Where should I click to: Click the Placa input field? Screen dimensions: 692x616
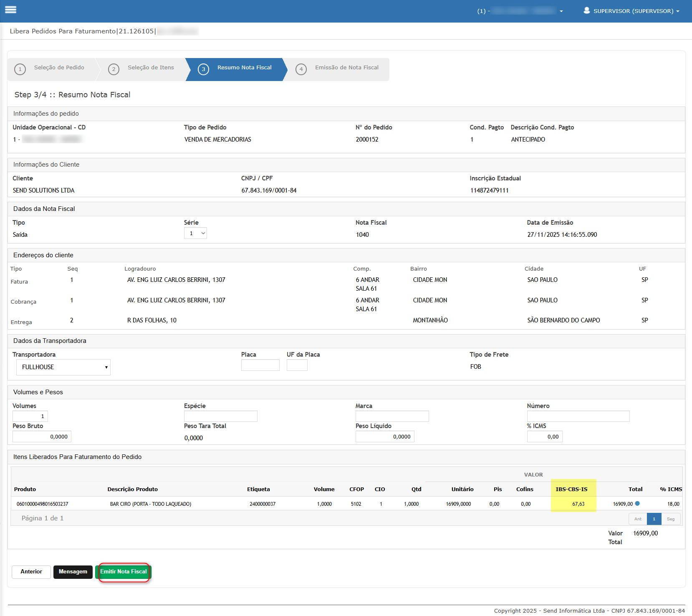pyautogui.click(x=260, y=365)
